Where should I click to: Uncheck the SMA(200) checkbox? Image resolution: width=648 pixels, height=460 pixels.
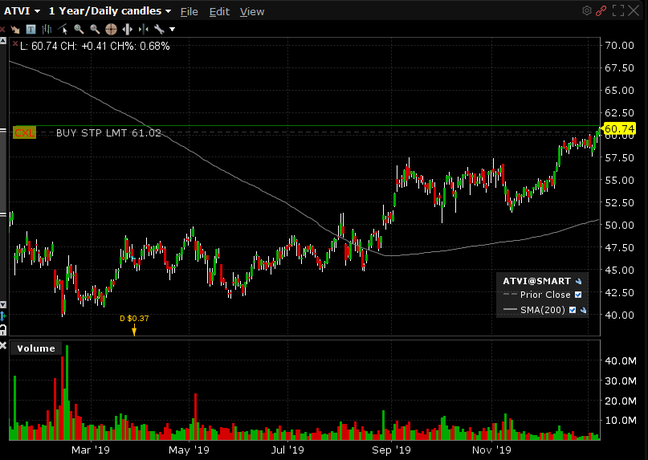(572, 310)
